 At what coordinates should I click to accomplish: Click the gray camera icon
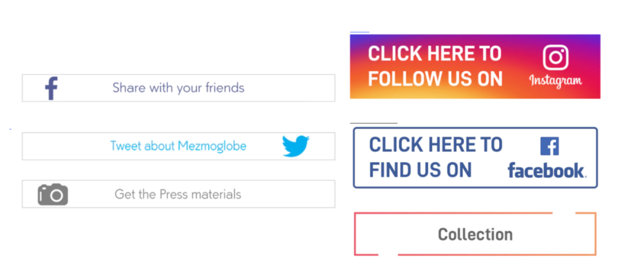pos(53,194)
